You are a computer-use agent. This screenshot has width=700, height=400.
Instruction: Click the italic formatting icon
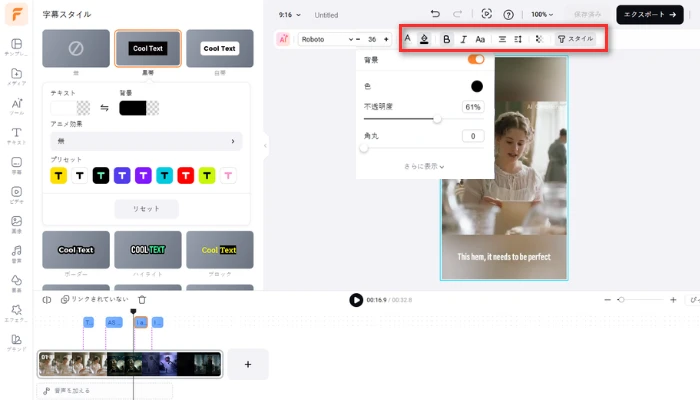pyautogui.click(x=463, y=39)
